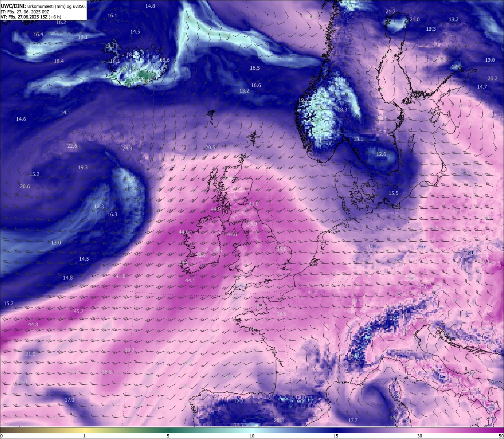Click the 39.7 value label

[x=130, y=350]
